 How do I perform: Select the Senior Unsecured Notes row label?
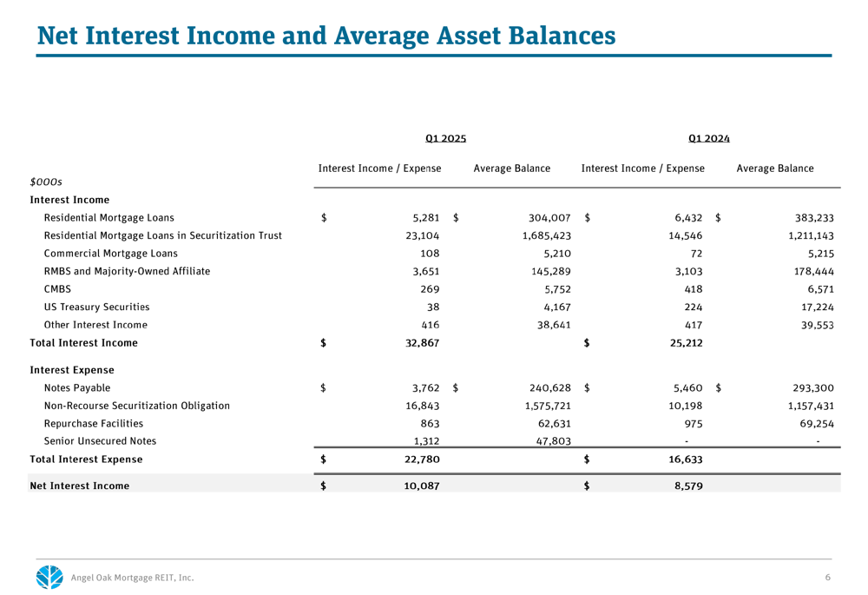coord(100,441)
